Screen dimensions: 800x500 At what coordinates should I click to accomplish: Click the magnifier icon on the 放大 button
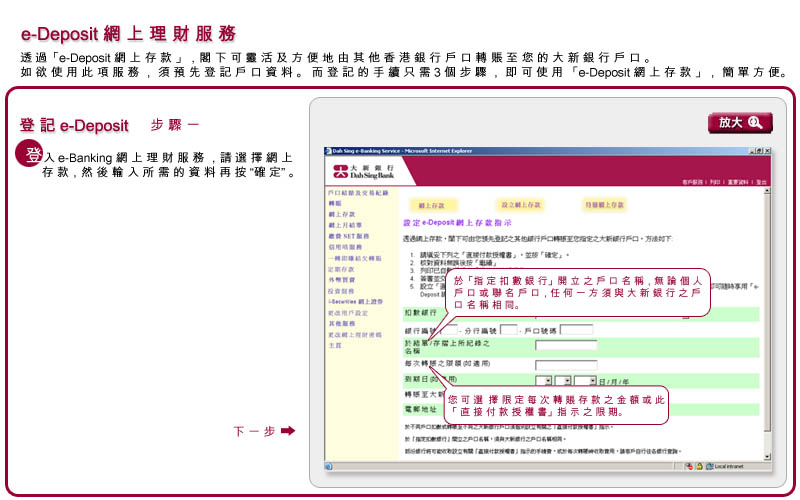click(x=755, y=122)
